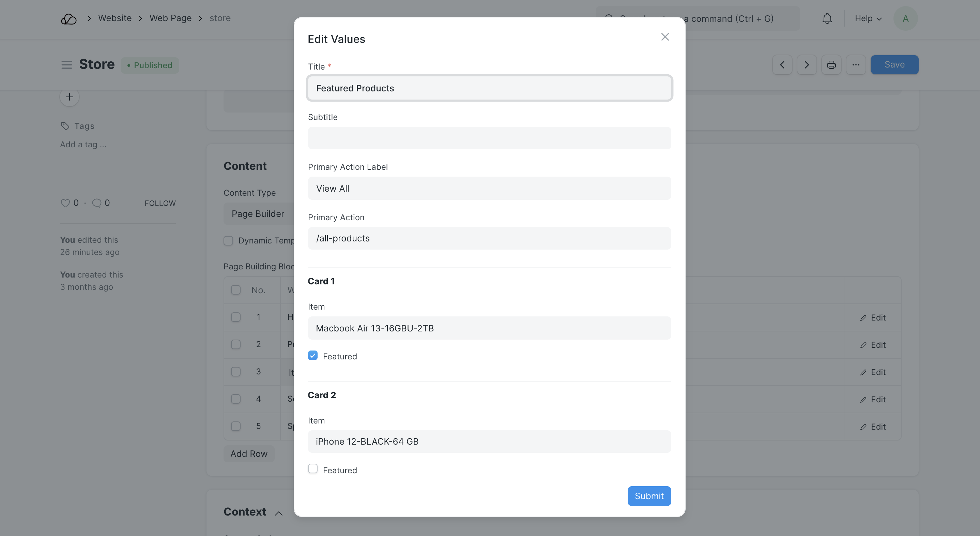The width and height of the screenshot is (980, 536).
Task: Go to next document arrow
Action: [x=807, y=65]
